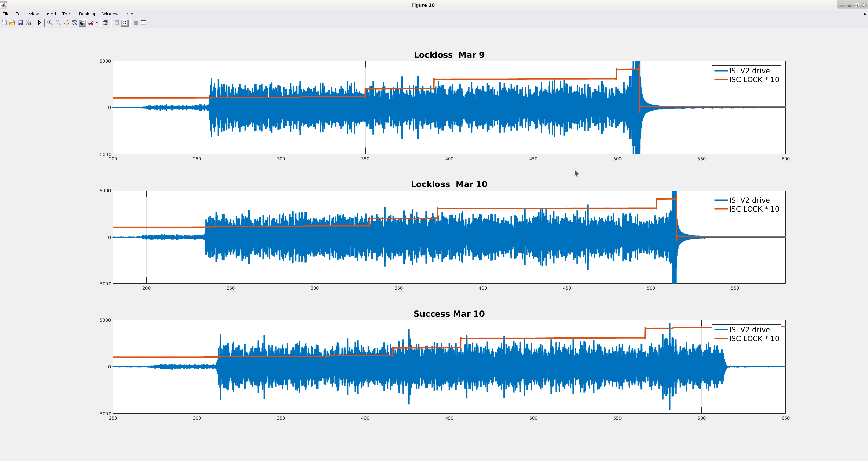Viewport: 868px width, 461px height.
Task: Activate the Rotate 3D tool
Action: coord(75,23)
